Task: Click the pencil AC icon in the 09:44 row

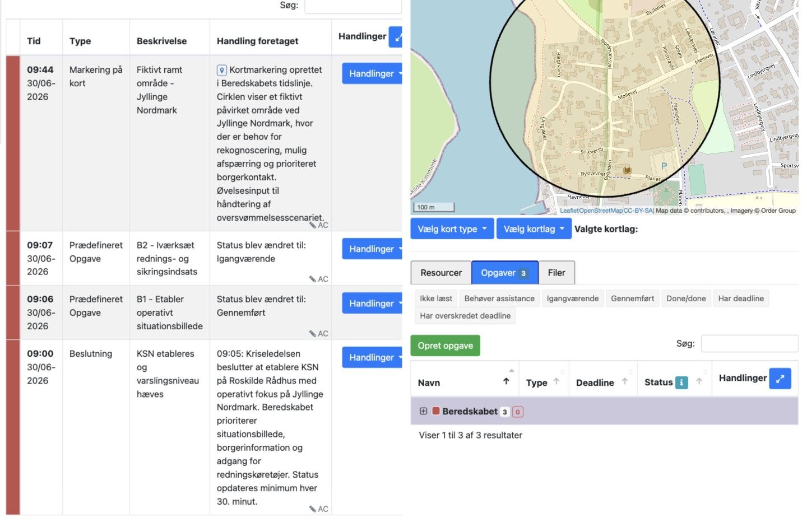Action: pyautogui.click(x=318, y=225)
